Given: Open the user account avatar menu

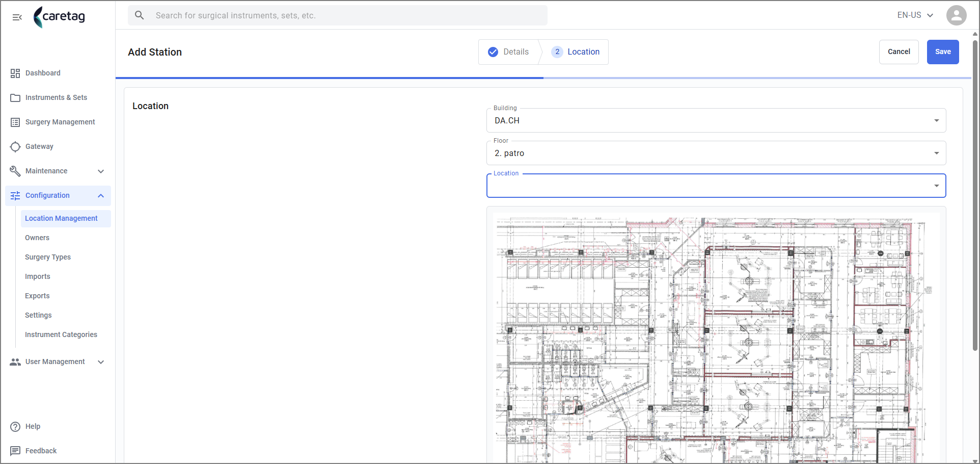Looking at the screenshot, I should pyautogui.click(x=956, y=15).
